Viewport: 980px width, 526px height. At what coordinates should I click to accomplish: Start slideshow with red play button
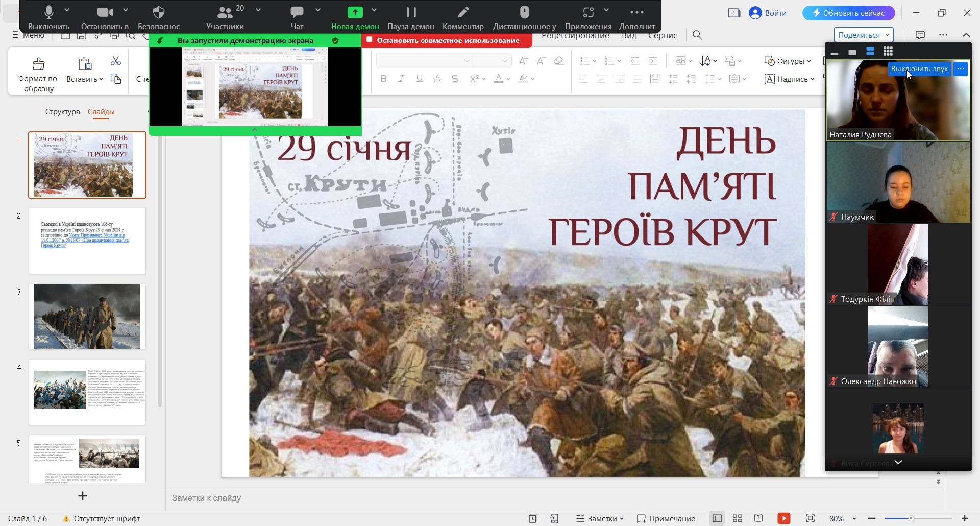(784, 519)
